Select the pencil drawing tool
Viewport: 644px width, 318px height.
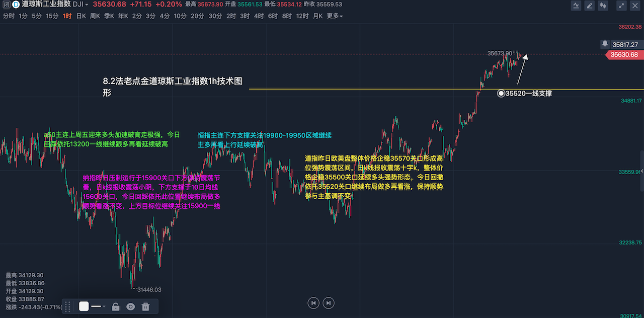pyautogui.click(x=590, y=6)
